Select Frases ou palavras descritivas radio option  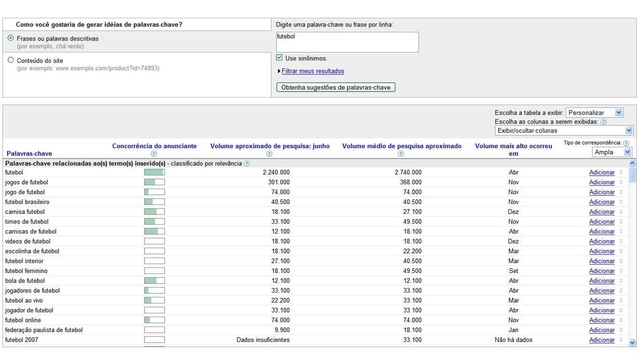pos(11,38)
